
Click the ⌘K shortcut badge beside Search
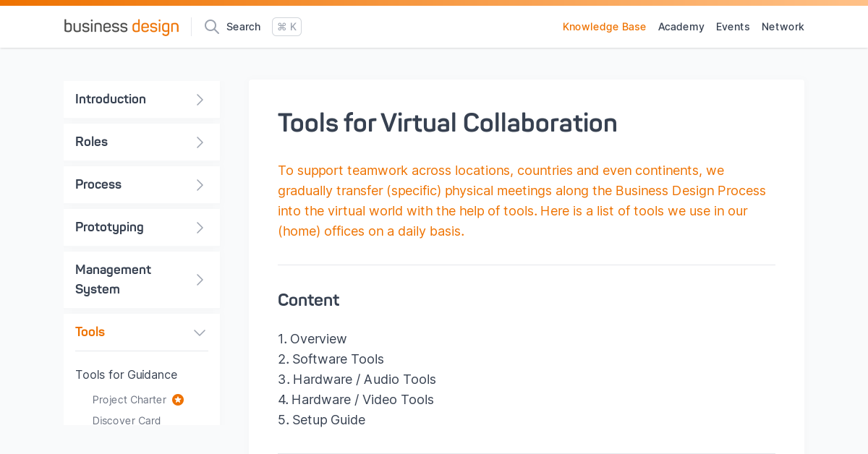[x=286, y=26]
